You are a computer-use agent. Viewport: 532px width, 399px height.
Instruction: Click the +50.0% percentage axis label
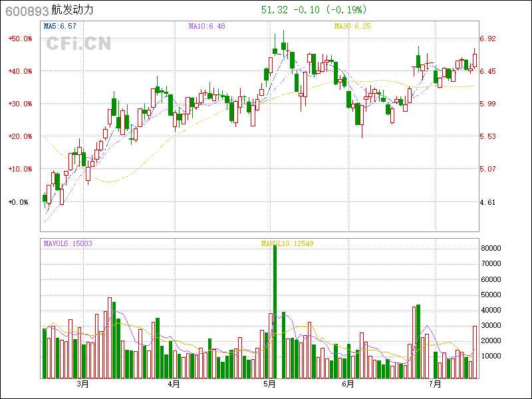point(20,39)
